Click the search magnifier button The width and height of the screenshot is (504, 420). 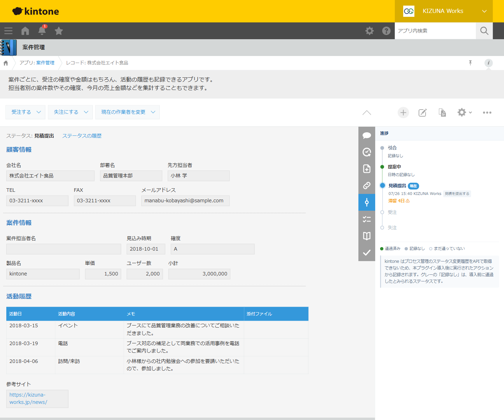(484, 31)
